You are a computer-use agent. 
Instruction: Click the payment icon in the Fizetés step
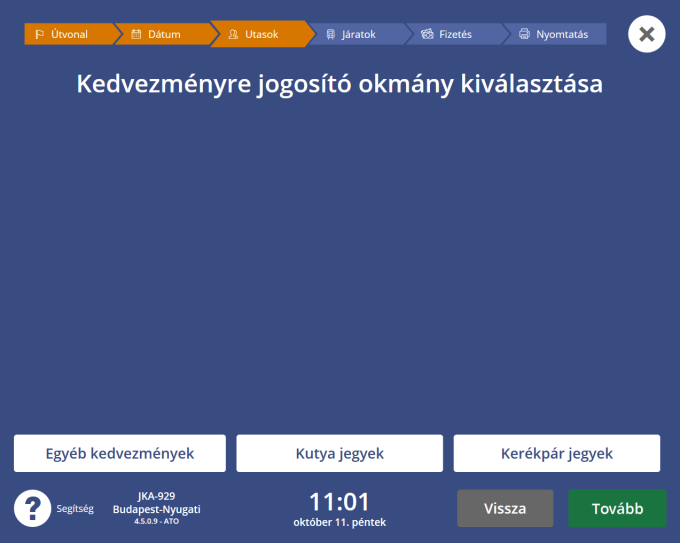(426, 35)
